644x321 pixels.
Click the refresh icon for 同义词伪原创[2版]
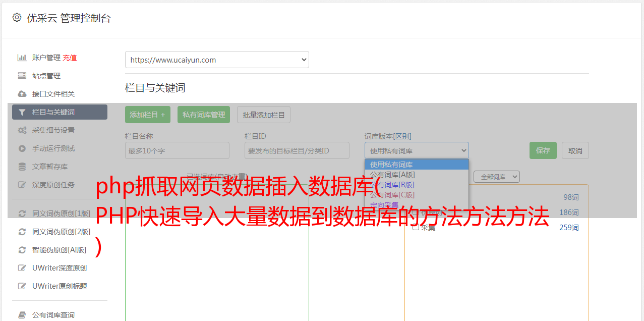click(22, 232)
